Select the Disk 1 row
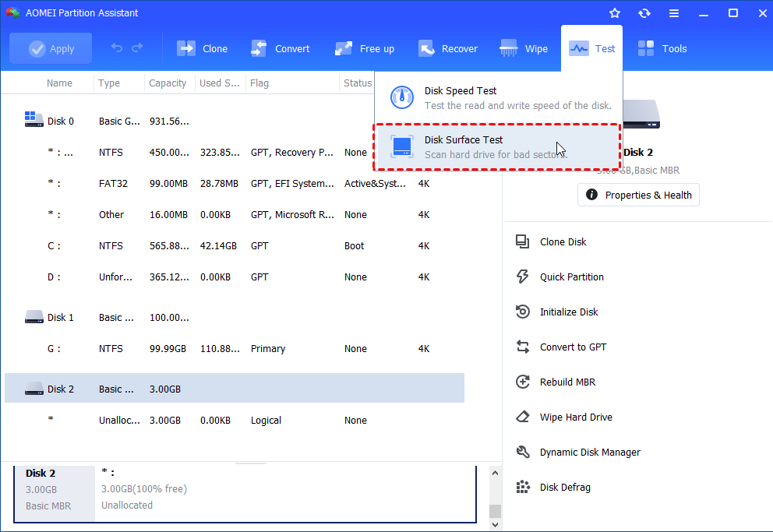The width and height of the screenshot is (773, 532). point(235,317)
